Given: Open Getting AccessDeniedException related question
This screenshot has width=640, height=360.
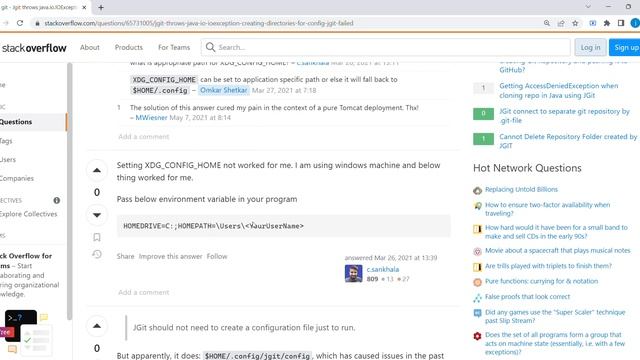Looking at the screenshot, I should (559, 90).
